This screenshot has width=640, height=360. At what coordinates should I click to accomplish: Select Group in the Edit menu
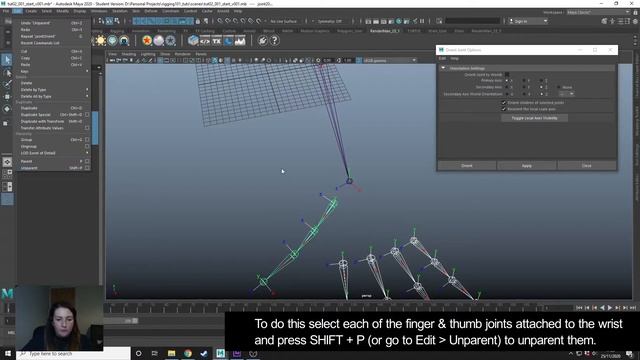(26, 140)
